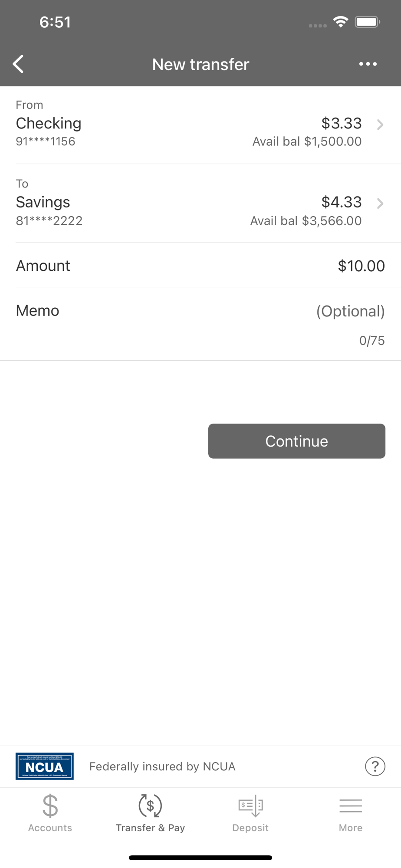Switch to the Accounts tab label
This screenshot has width=401, height=868.
pos(50,828)
